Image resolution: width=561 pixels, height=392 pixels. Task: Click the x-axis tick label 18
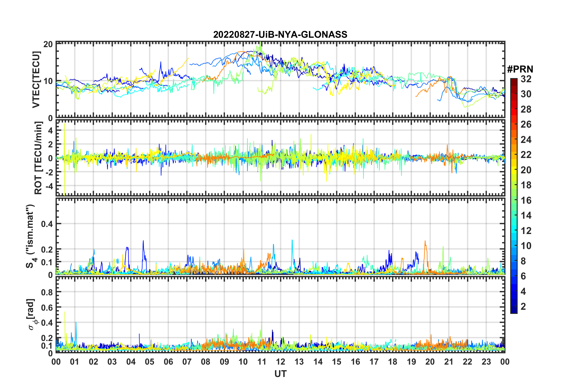393,362
